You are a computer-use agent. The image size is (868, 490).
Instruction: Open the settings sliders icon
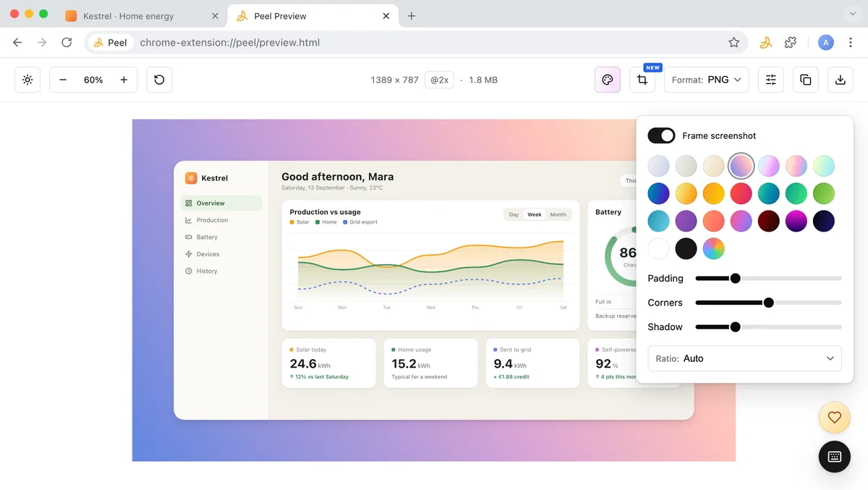771,80
